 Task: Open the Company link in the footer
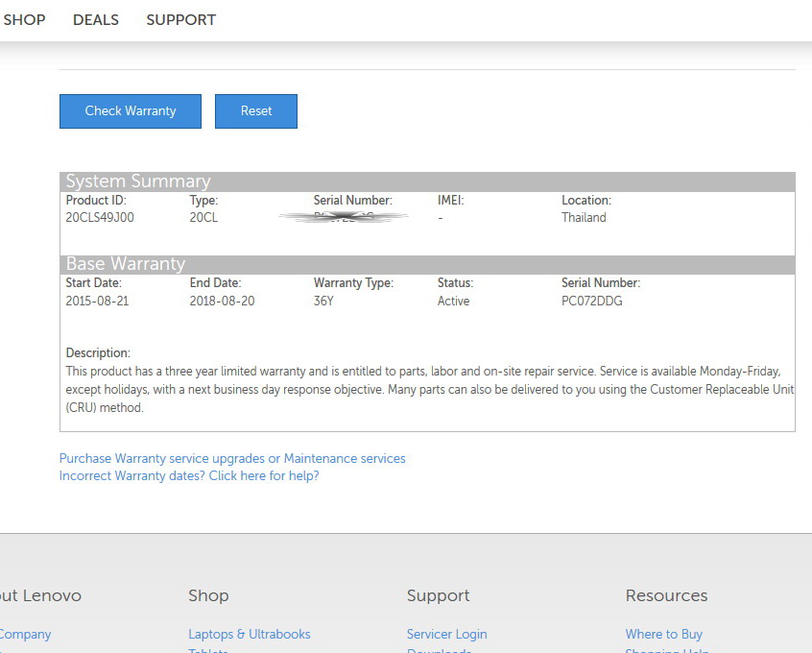(x=25, y=635)
